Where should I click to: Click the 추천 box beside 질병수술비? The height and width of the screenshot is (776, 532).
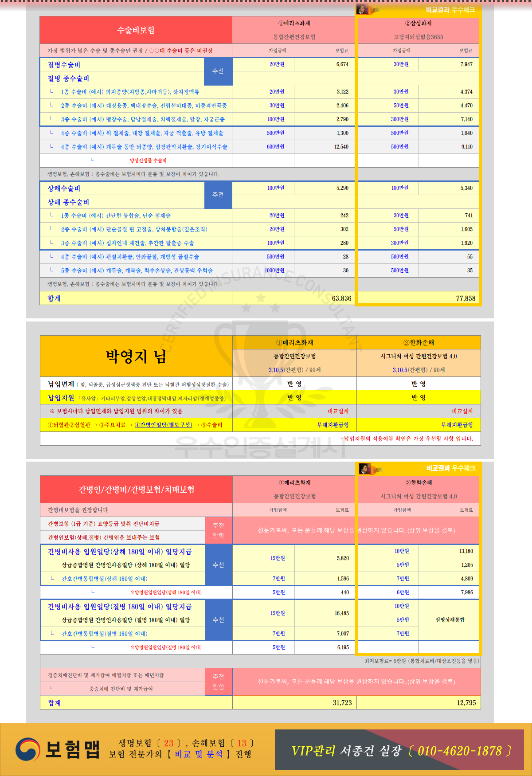[x=218, y=71]
